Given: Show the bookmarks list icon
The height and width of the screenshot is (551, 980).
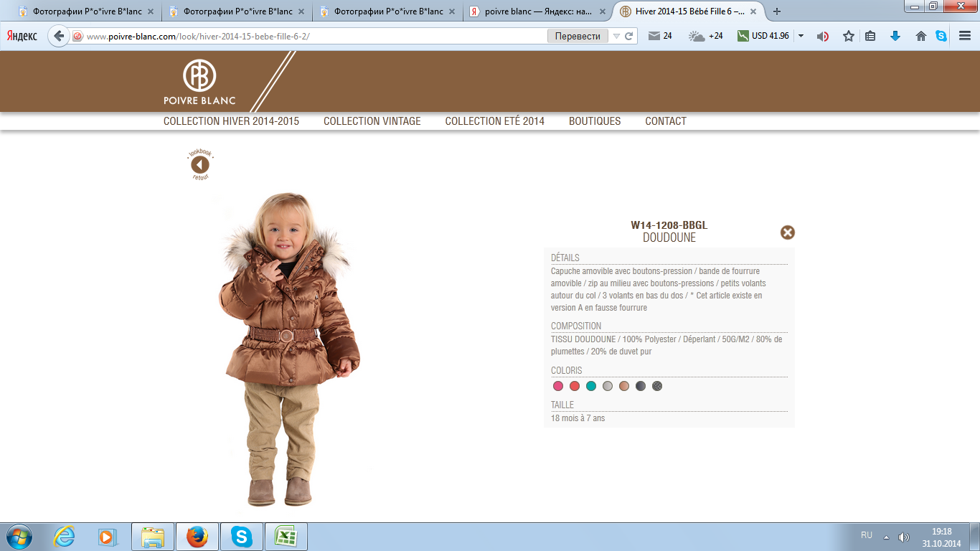Looking at the screenshot, I should pyautogui.click(x=870, y=36).
